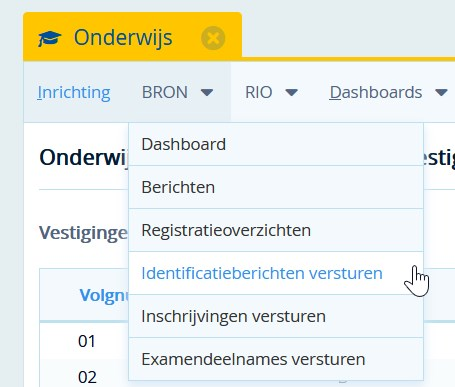
Task: Click the Vestigingen section heading
Action: (x=83, y=233)
